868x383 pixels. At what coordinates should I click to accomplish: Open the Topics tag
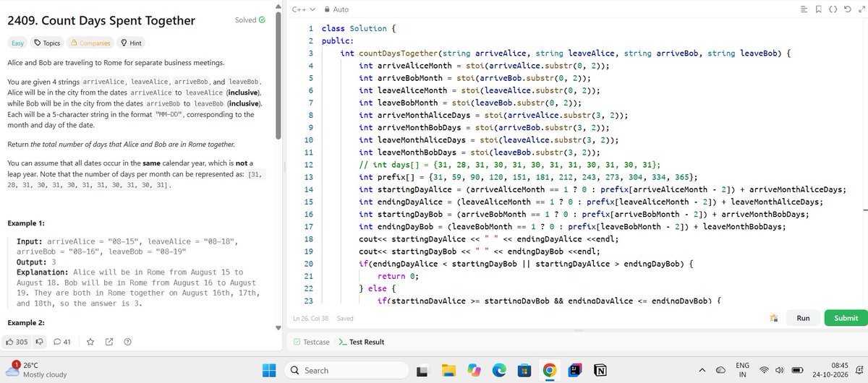coord(47,43)
